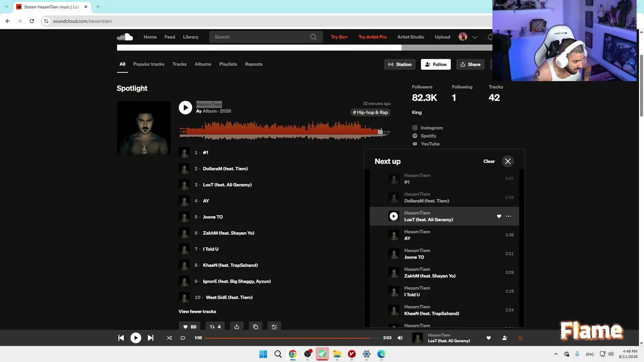
Task: Seek within the album waveform
Action: (x=284, y=131)
